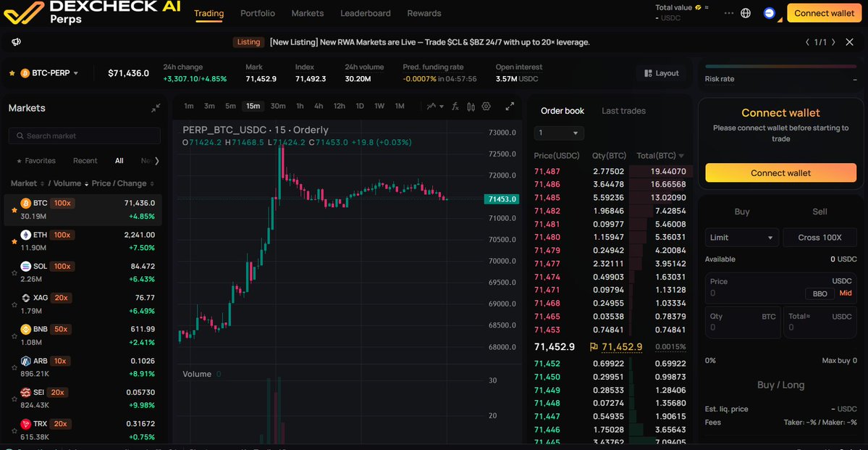This screenshot has height=450, width=868.
Task: Open chart type line selector
Action: 434,107
